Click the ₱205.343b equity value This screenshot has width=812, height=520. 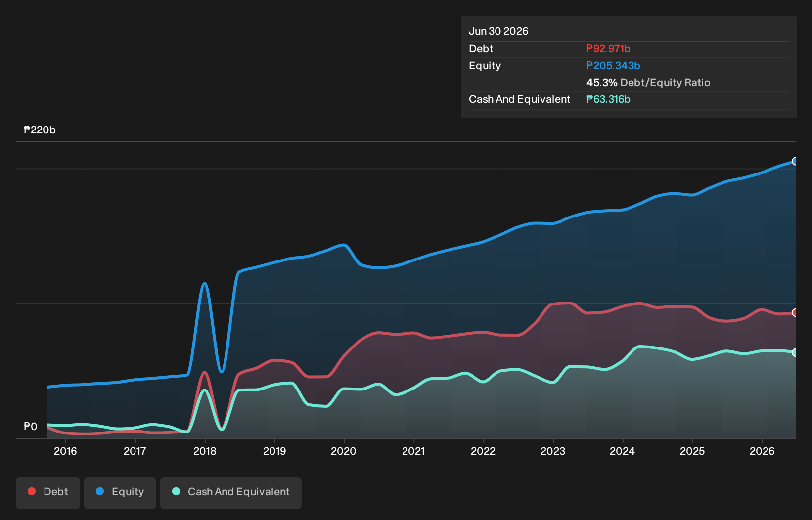(613, 66)
